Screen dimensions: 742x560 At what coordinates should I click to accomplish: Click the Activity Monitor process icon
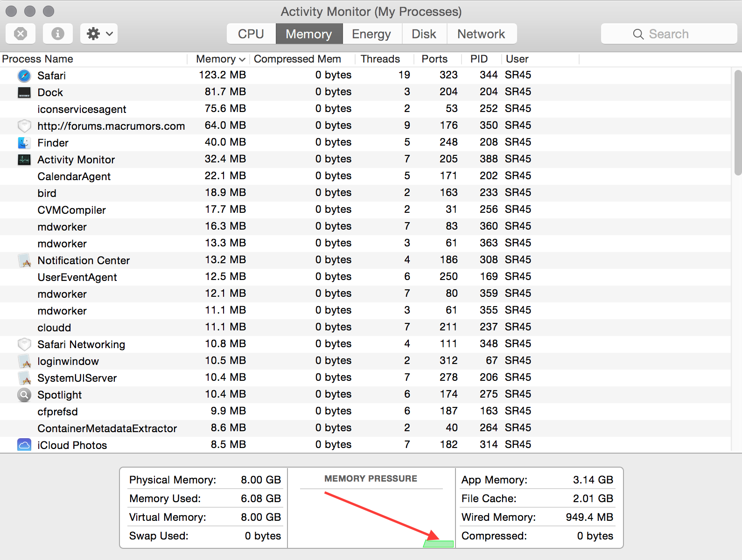[24, 160]
